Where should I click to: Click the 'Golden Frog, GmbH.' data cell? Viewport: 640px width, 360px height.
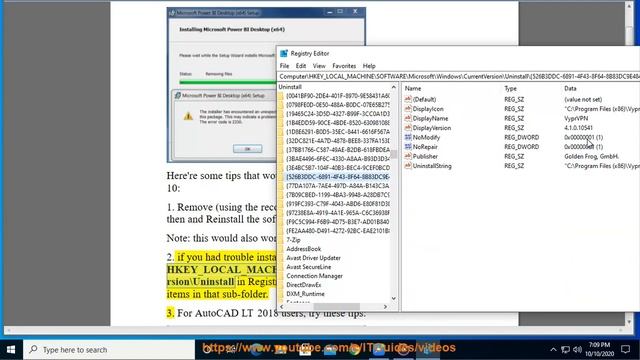tap(591, 156)
